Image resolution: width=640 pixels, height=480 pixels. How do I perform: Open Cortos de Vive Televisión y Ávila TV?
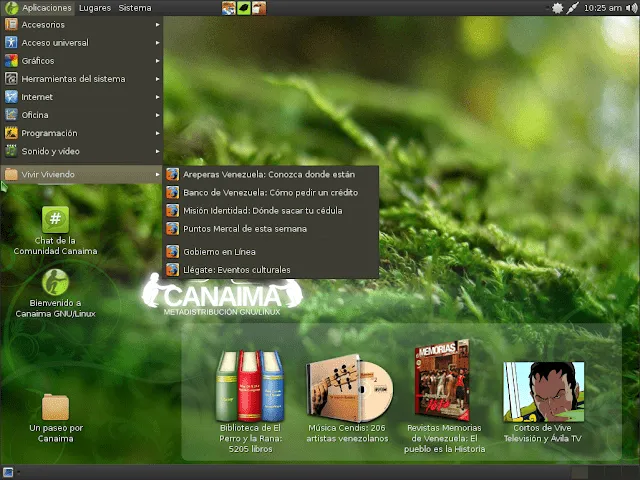point(543,402)
